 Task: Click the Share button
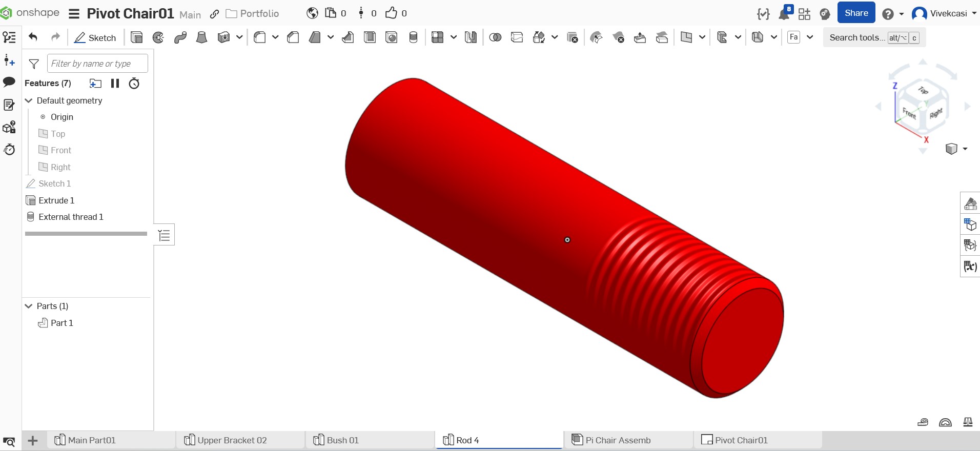pos(856,13)
